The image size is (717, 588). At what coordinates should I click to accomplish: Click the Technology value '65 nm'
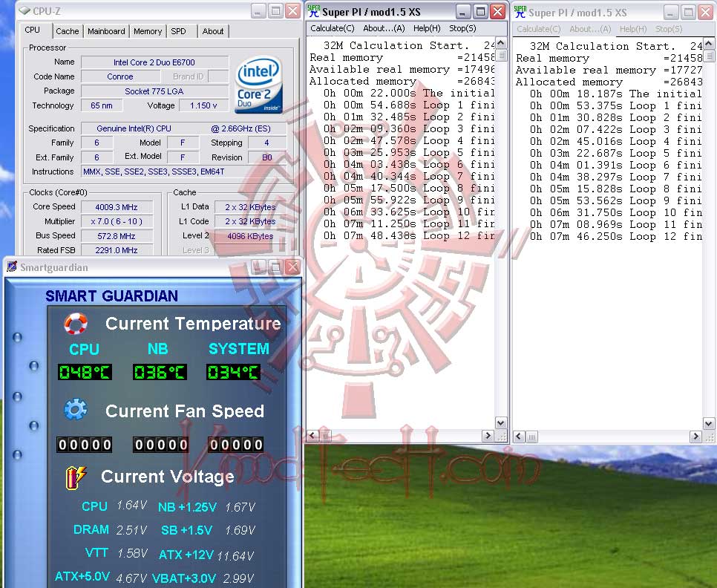[x=102, y=105]
